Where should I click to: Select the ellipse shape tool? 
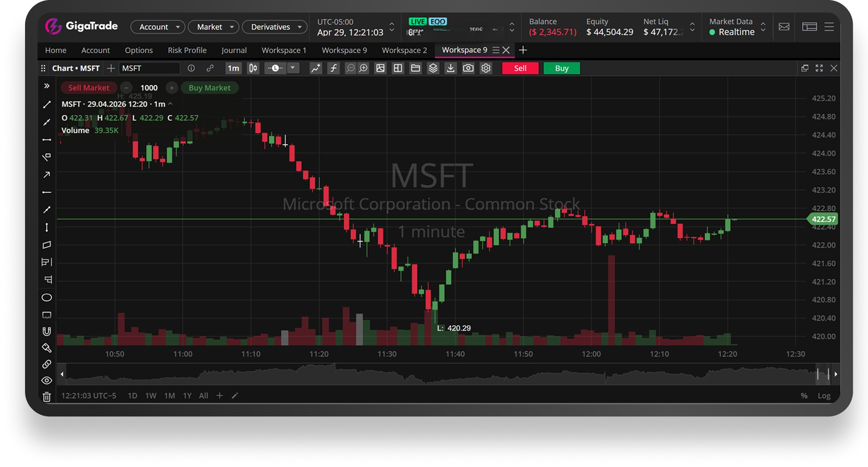point(46,297)
